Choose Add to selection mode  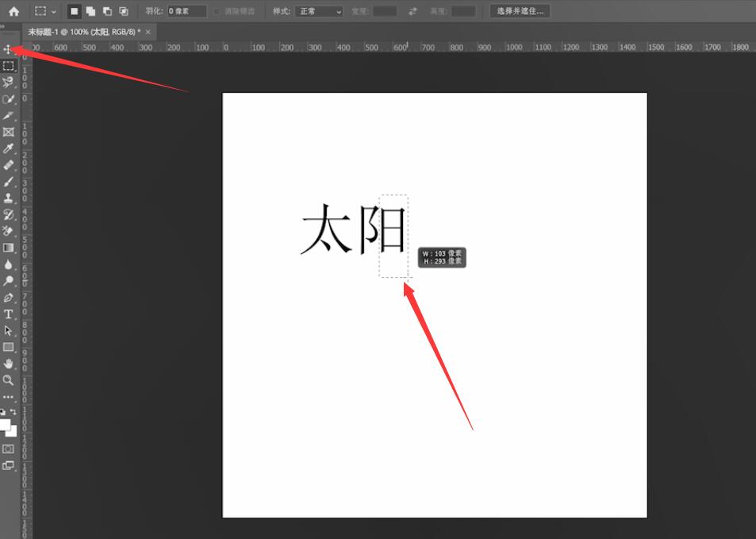coord(90,11)
